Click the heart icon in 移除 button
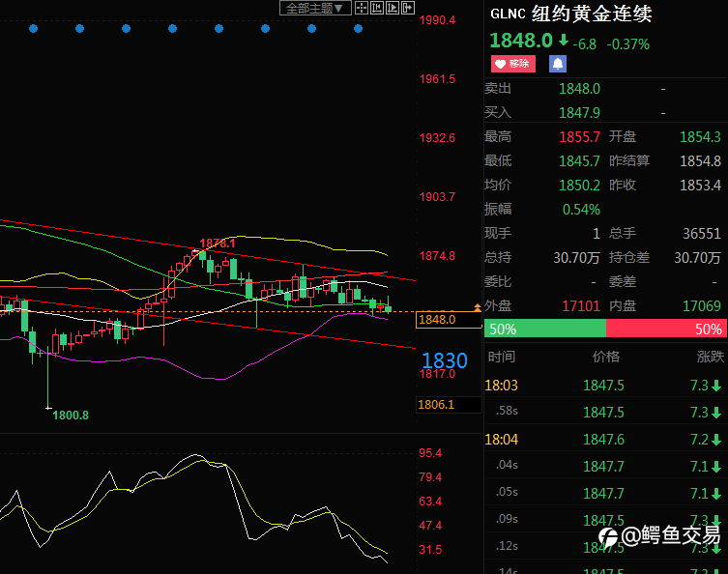The image size is (728, 574). point(500,64)
